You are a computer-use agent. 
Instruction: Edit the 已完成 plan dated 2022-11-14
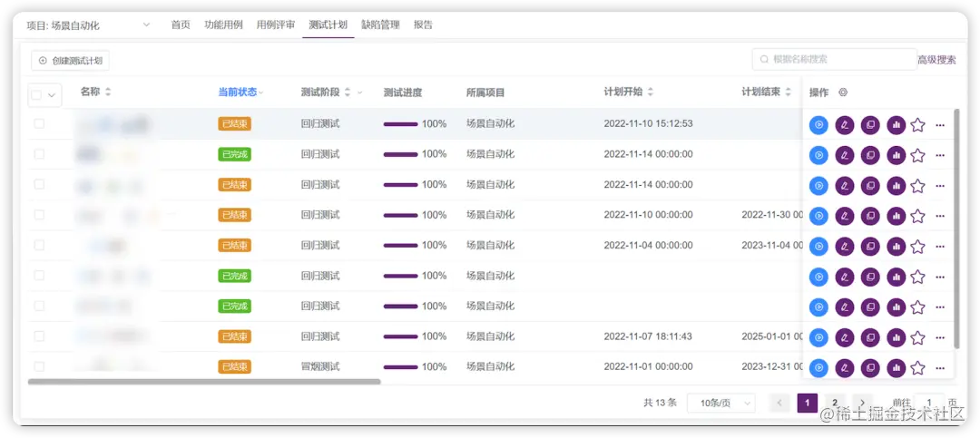click(845, 156)
